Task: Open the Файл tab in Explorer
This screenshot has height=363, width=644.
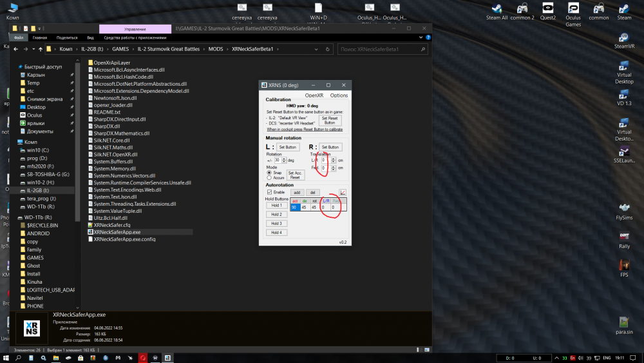Action: [x=19, y=37]
